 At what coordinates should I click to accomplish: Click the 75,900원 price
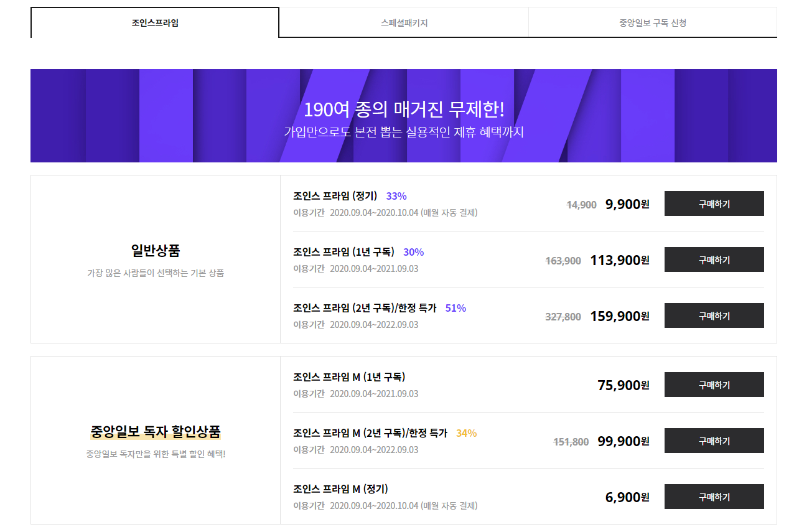point(624,385)
